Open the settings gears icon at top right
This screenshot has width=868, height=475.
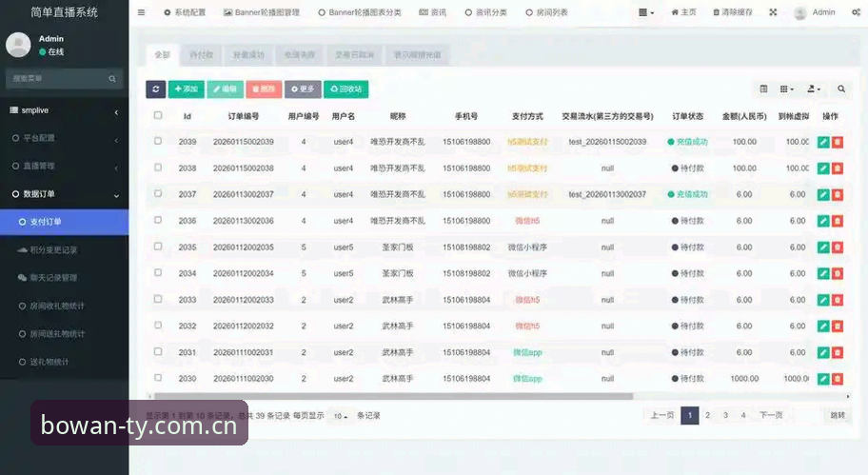pyautogui.click(x=856, y=12)
